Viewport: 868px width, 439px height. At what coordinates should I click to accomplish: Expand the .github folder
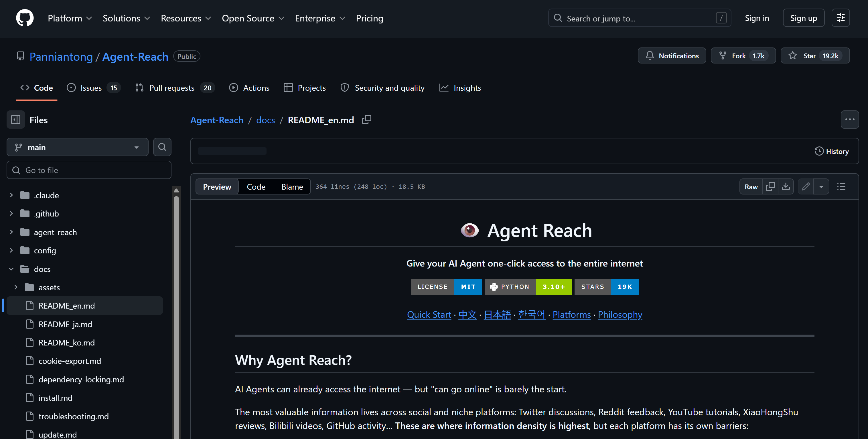pos(11,213)
